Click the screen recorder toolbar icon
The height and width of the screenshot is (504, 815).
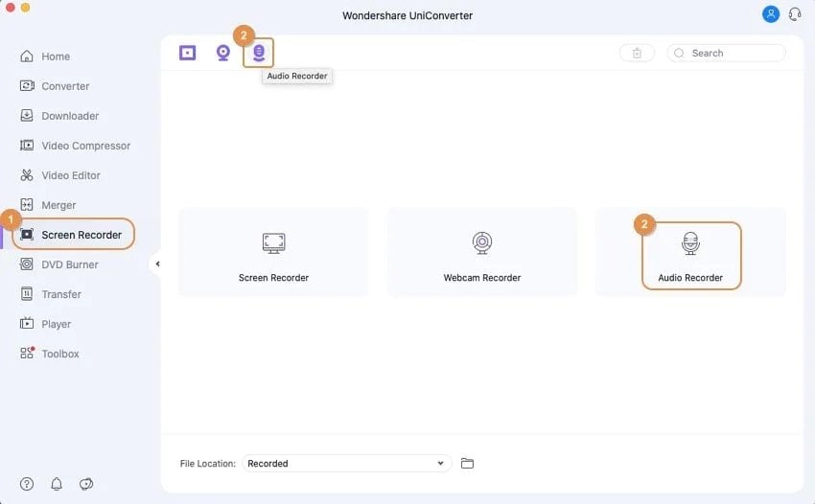(188, 53)
